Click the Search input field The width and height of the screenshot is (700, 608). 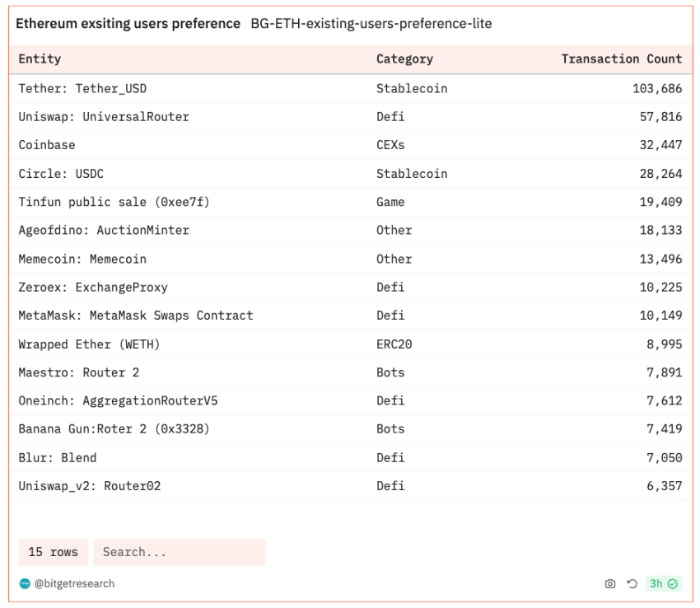pos(179,552)
